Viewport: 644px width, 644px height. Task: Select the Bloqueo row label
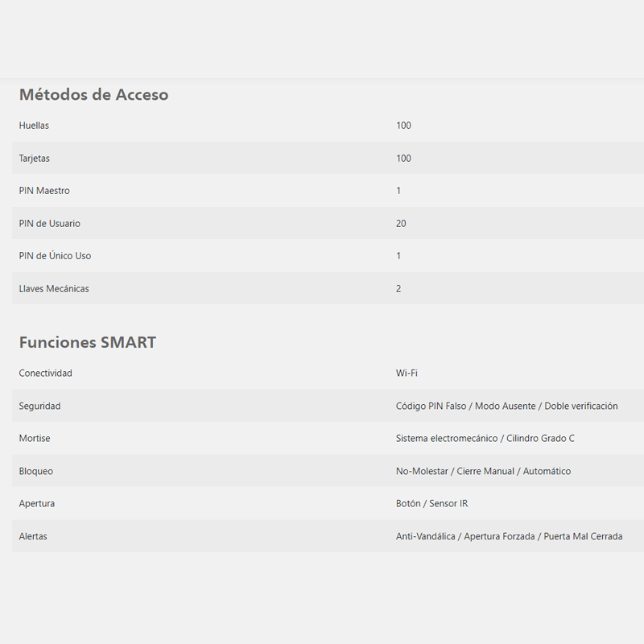pyautogui.click(x=36, y=471)
